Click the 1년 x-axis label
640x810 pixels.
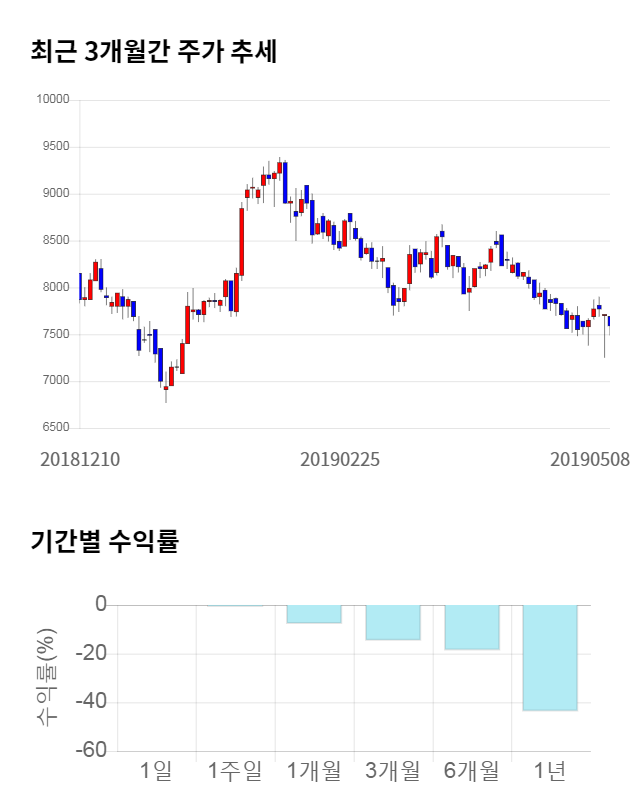(x=550, y=771)
